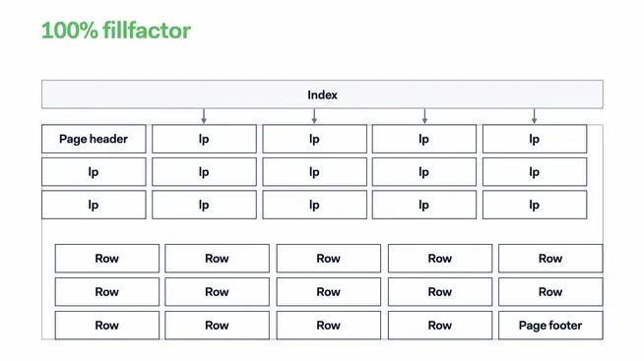Click the first arrow below Index
Screen dimensions: 644x362
[x=204, y=116]
